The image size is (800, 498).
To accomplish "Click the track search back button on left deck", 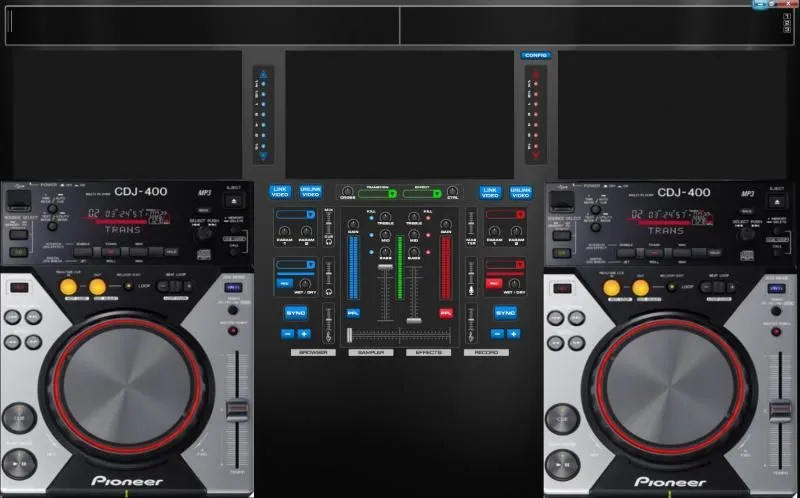I will click(x=12, y=317).
